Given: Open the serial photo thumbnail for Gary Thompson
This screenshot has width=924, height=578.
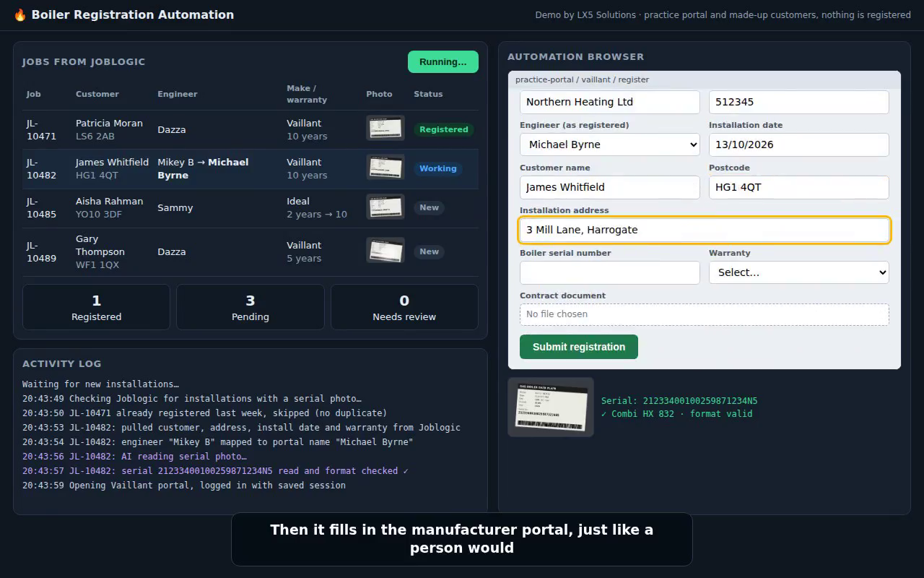Looking at the screenshot, I should point(385,251).
